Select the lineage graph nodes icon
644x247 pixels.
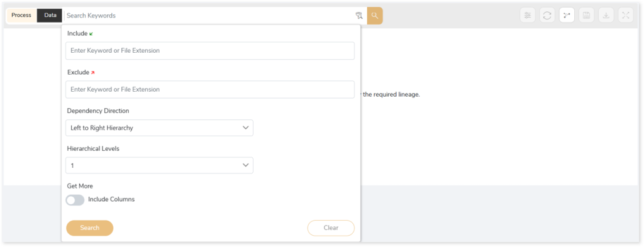(567, 16)
